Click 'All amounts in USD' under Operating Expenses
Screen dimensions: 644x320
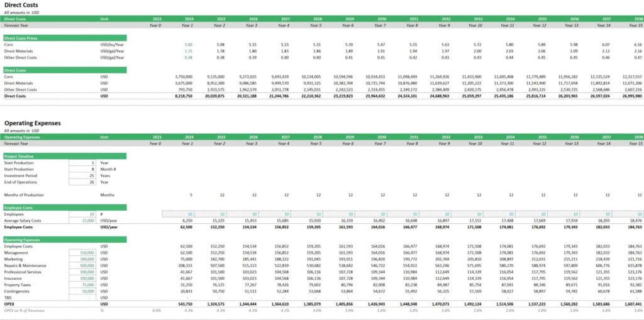coord(21,130)
